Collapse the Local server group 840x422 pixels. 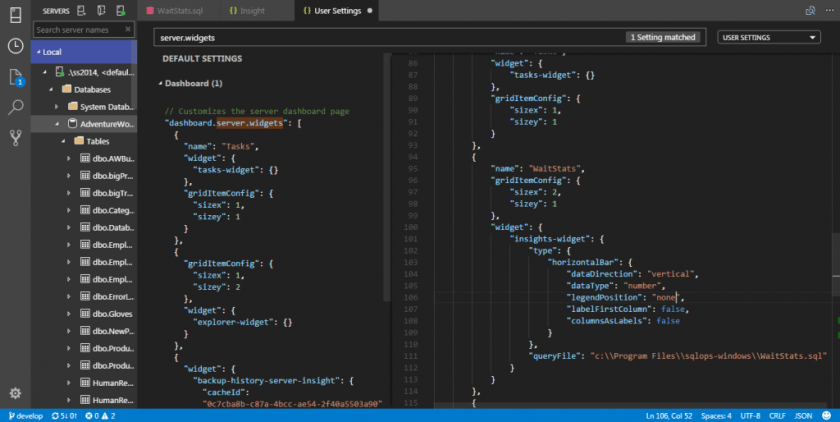(38, 52)
